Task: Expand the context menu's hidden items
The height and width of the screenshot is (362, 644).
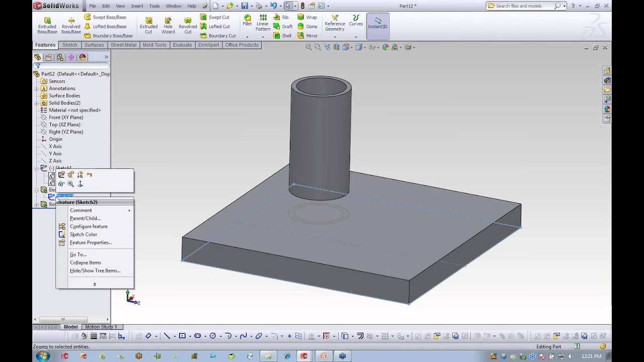Action: [95, 284]
